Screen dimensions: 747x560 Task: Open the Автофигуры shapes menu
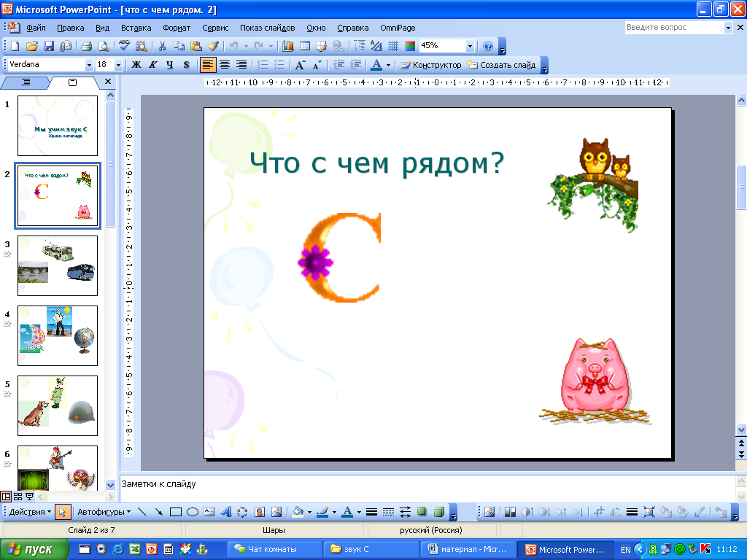coord(104,512)
